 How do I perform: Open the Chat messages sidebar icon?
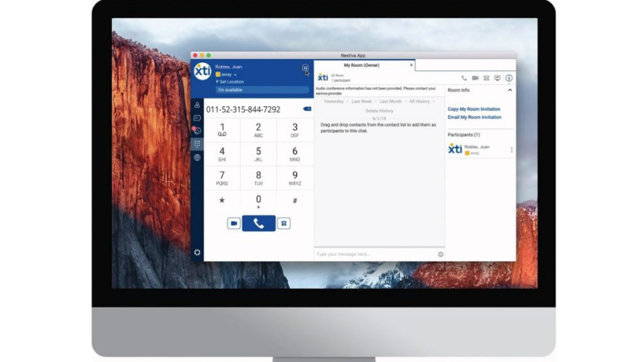click(x=197, y=118)
